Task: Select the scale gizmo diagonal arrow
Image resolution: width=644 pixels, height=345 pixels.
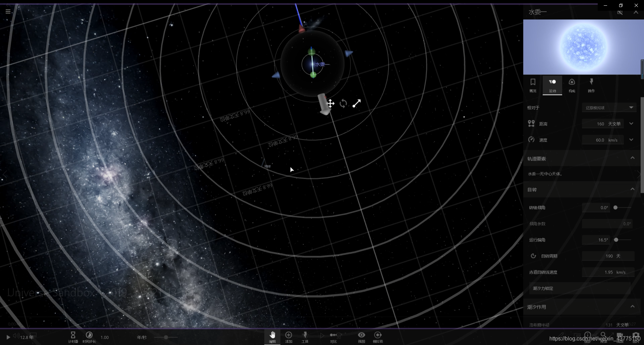Action: click(357, 104)
